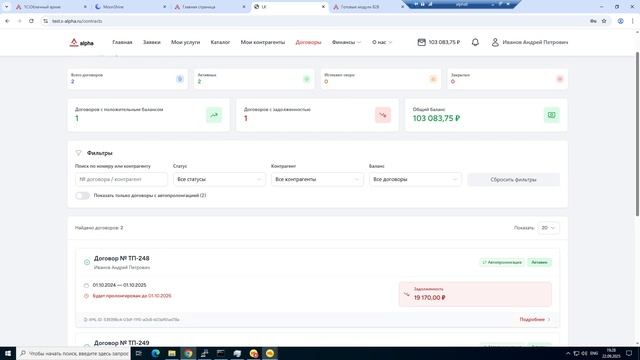This screenshot has width=640, height=360.
Task: Click the calendar icon next to 01.10.2024 — 01.10.2025
Action: coord(86,285)
